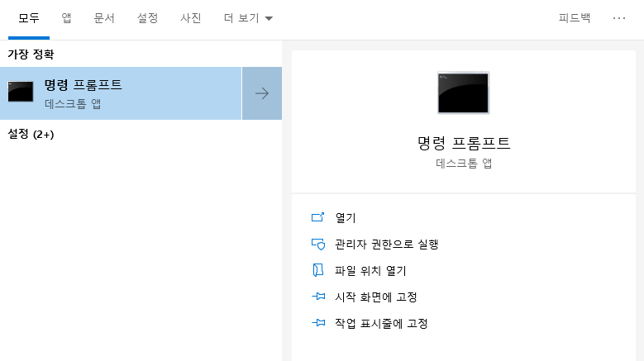Click the 데스크톱 앱 label in preview pane
Screen dimensions: 644x361
coord(464,164)
